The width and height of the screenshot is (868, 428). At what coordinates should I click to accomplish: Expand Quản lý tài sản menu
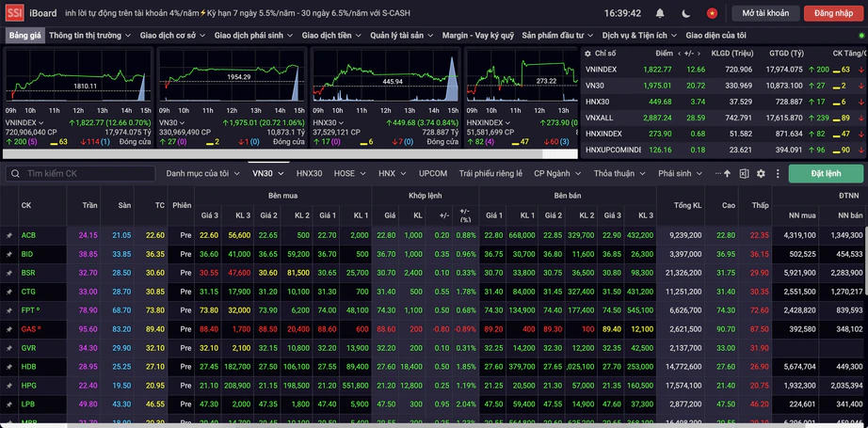(x=402, y=36)
